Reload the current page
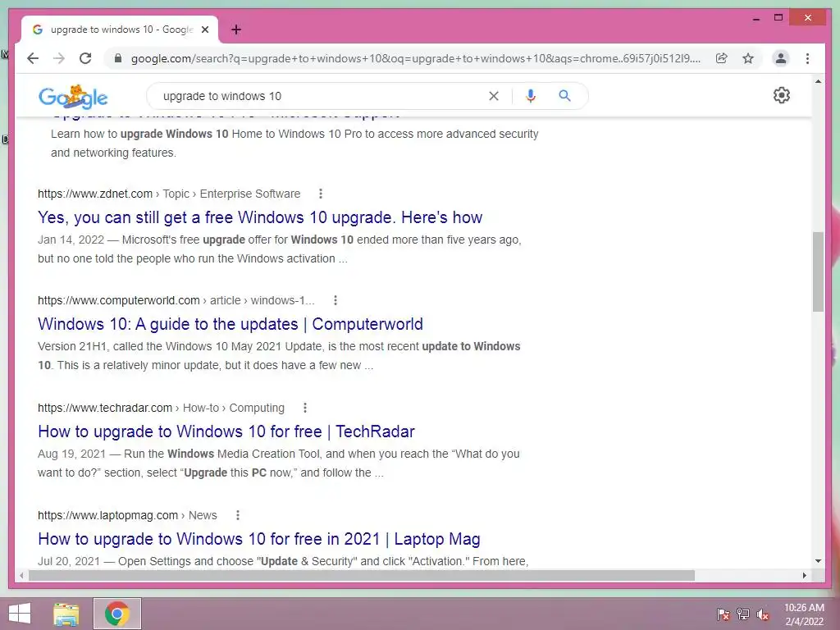 coord(85,58)
